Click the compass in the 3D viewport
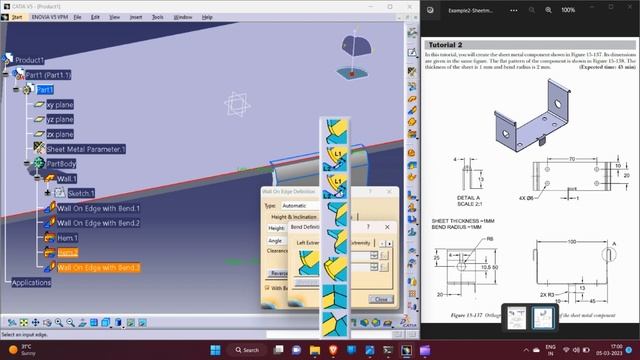 coord(355,55)
